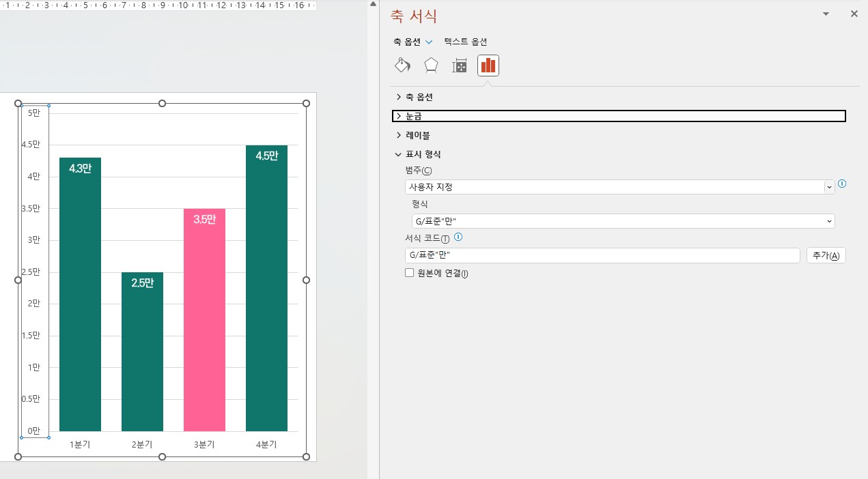Viewport: 868px width, 479px height.
Task: Click the 4.5만 data label in the 4분기 bar
Action: click(x=266, y=156)
